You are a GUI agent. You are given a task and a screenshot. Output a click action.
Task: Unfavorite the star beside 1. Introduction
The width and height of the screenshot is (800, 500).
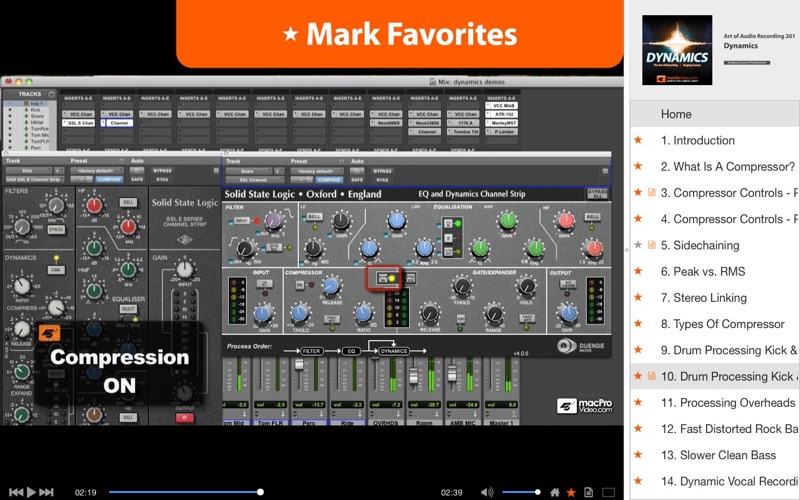[x=638, y=140]
